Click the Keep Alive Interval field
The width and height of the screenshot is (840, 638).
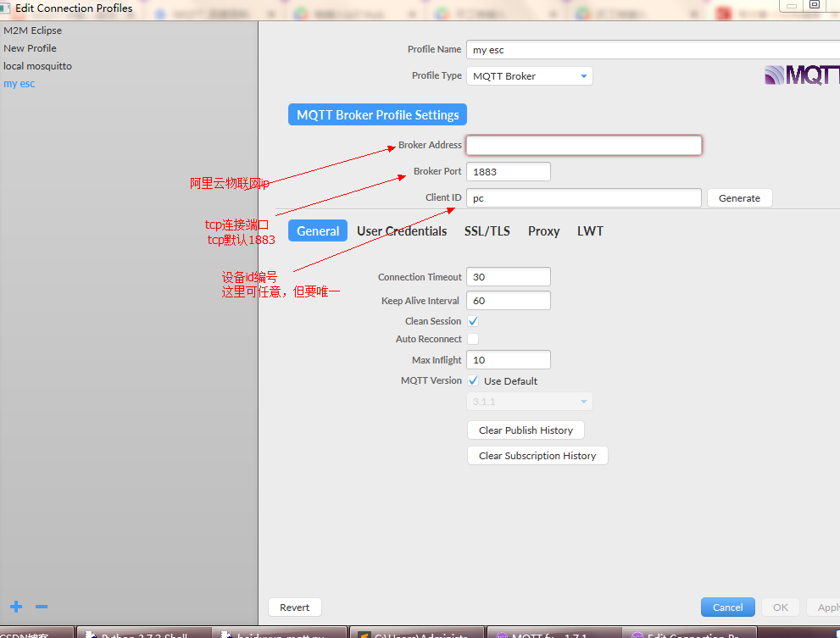[x=509, y=301]
